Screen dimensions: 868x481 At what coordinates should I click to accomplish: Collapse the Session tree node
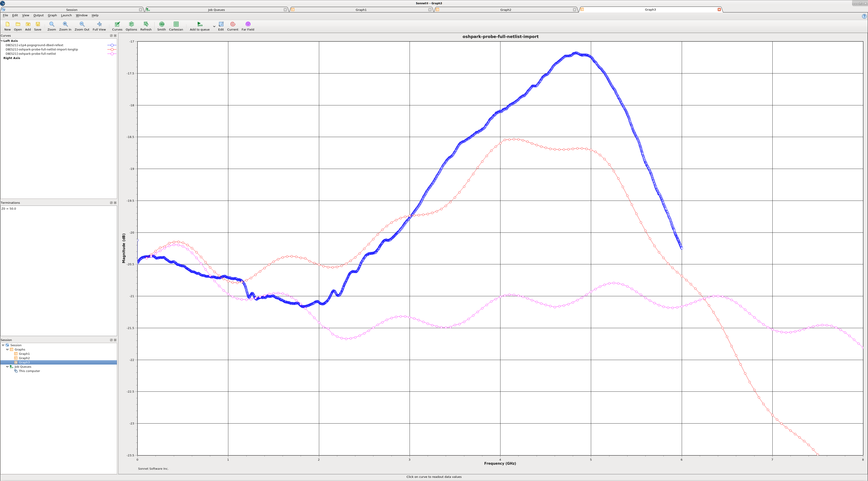point(3,345)
